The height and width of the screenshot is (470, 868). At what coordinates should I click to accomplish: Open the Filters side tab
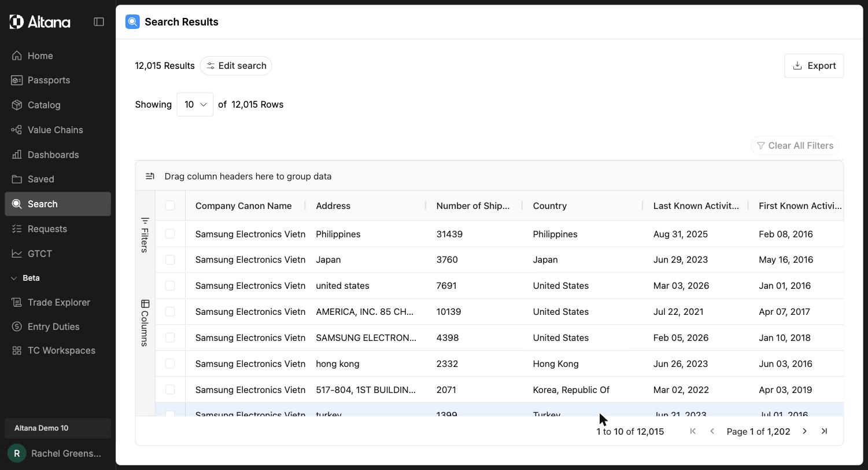tap(145, 234)
